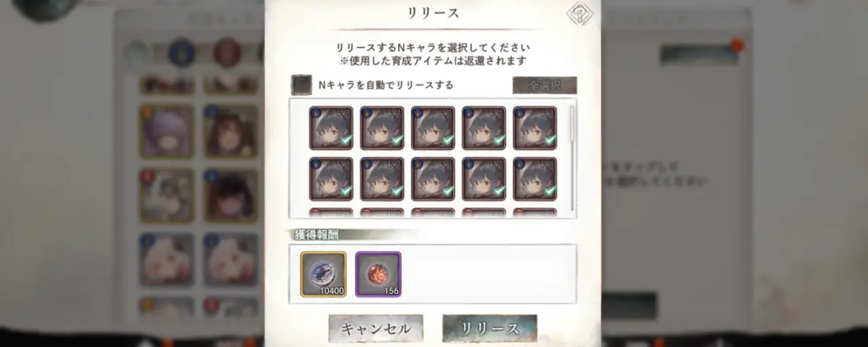Toggle first character in second row
Image resolution: width=868 pixels, height=347 pixels.
(331, 179)
